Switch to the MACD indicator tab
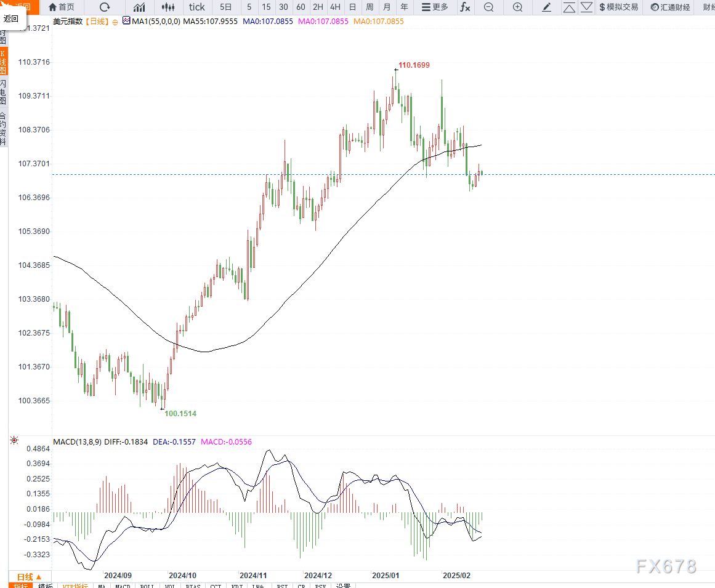The image size is (715, 588). [x=122, y=586]
